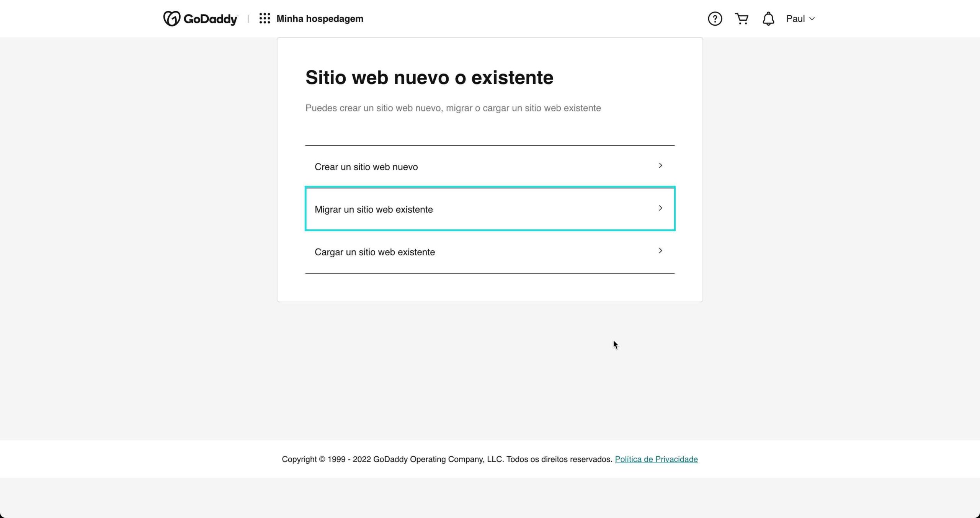Select Migrar un sitio web existente

pos(490,209)
